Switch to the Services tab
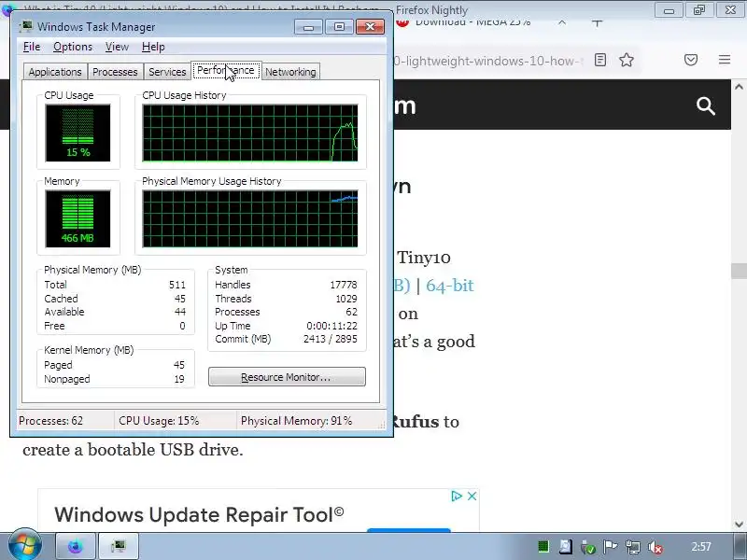Viewport: 747px width, 560px height. pyautogui.click(x=167, y=72)
